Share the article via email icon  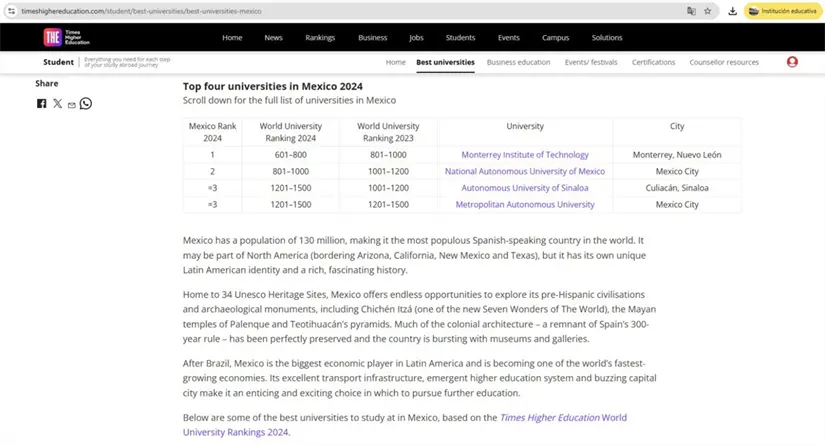coord(71,104)
